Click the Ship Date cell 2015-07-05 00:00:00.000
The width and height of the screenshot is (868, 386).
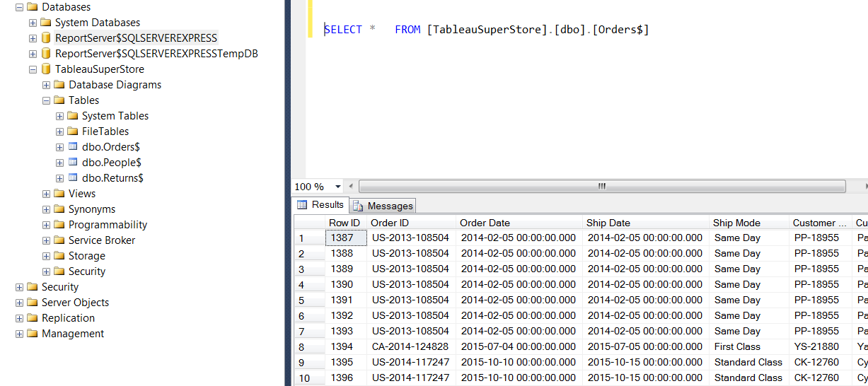tap(646, 346)
